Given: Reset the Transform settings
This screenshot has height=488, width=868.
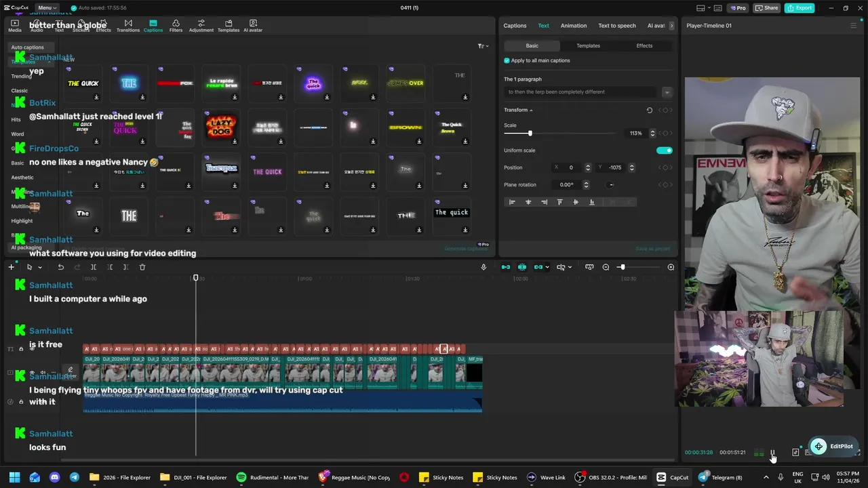Looking at the screenshot, I should tap(649, 110).
